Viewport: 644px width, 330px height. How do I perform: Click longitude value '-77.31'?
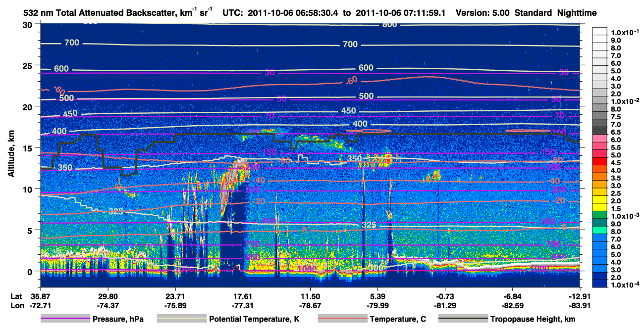(x=242, y=306)
